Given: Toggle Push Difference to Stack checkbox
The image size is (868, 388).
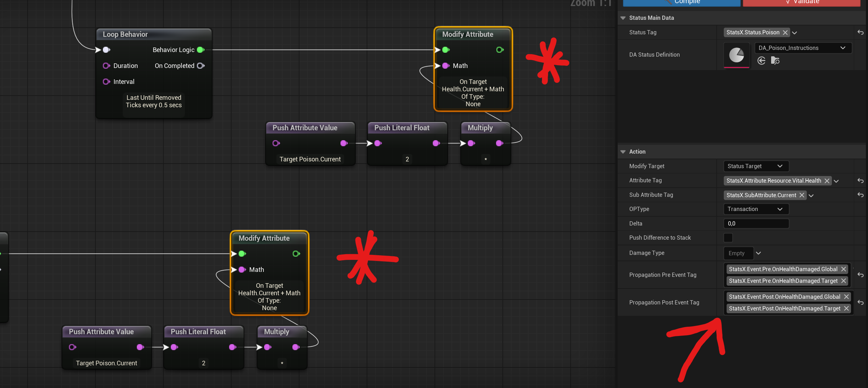Looking at the screenshot, I should pos(728,238).
